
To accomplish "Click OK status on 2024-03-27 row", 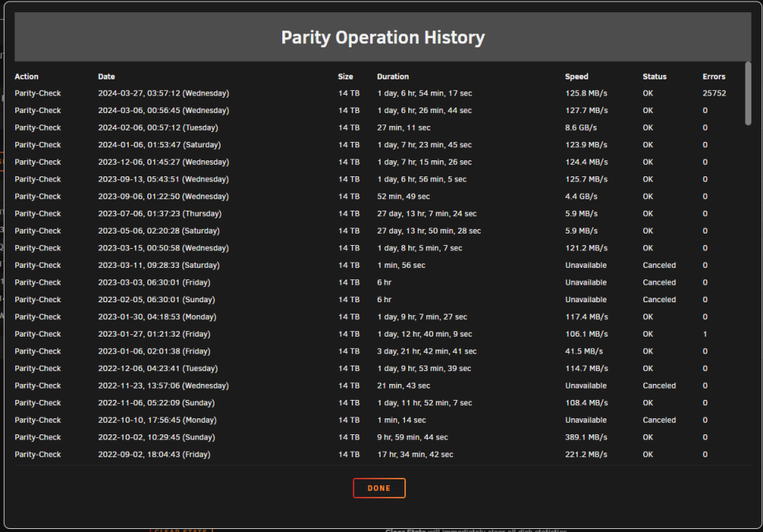I will click(648, 93).
